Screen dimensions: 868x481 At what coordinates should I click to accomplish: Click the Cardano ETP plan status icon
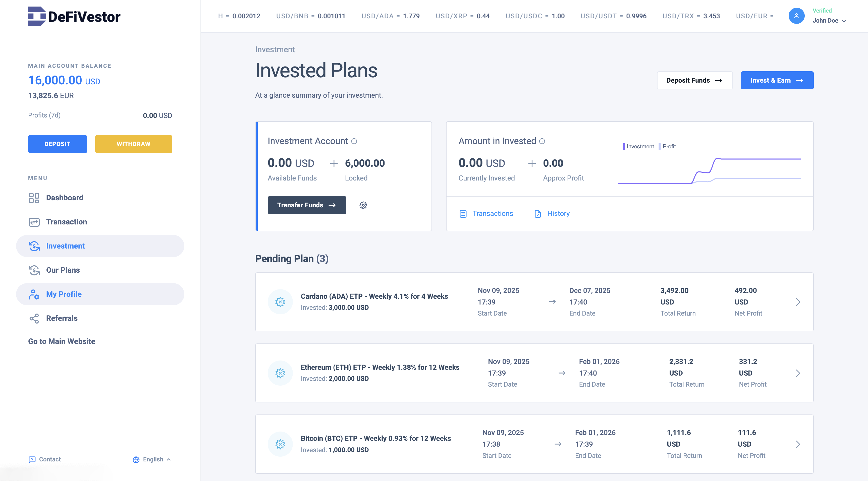pos(280,302)
